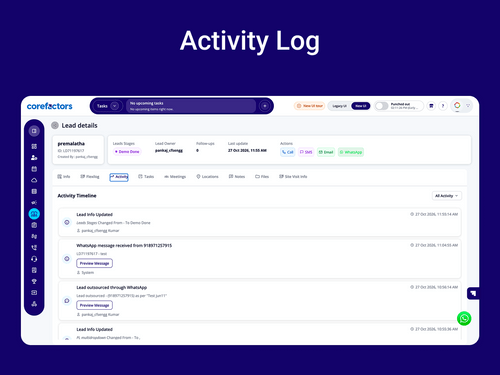The image size is (500, 375).
Task: Click the Email action button
Action: [x=326, y=152]
